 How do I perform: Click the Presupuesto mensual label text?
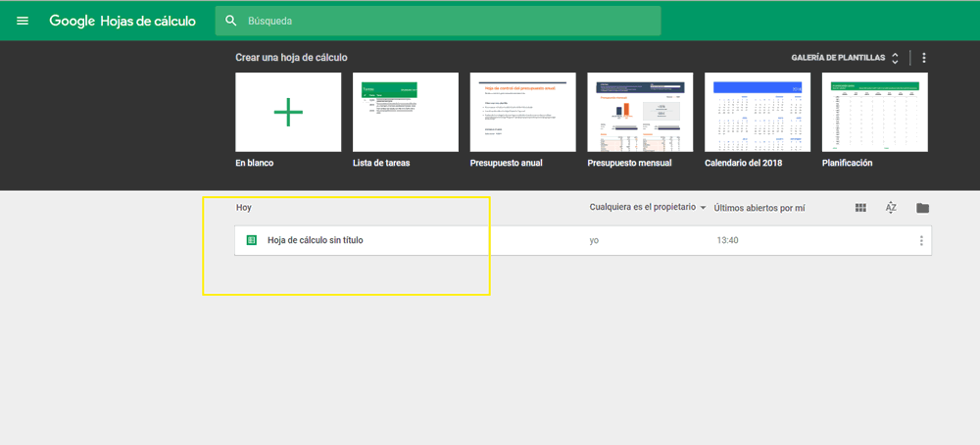click(629, 163)
